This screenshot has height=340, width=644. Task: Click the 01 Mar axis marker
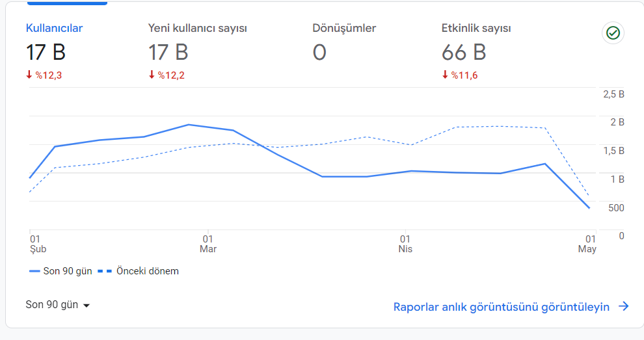208,244
